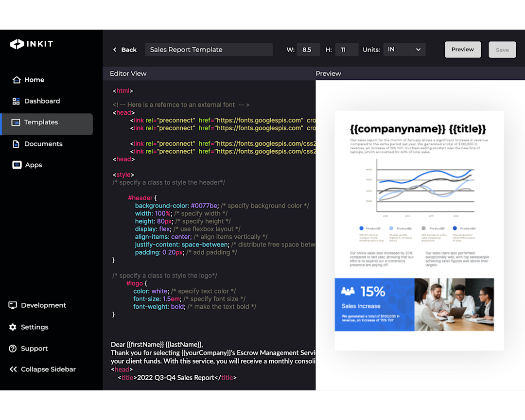
Task: Click Collapse Sidebar label
Action: click(48, 369)
